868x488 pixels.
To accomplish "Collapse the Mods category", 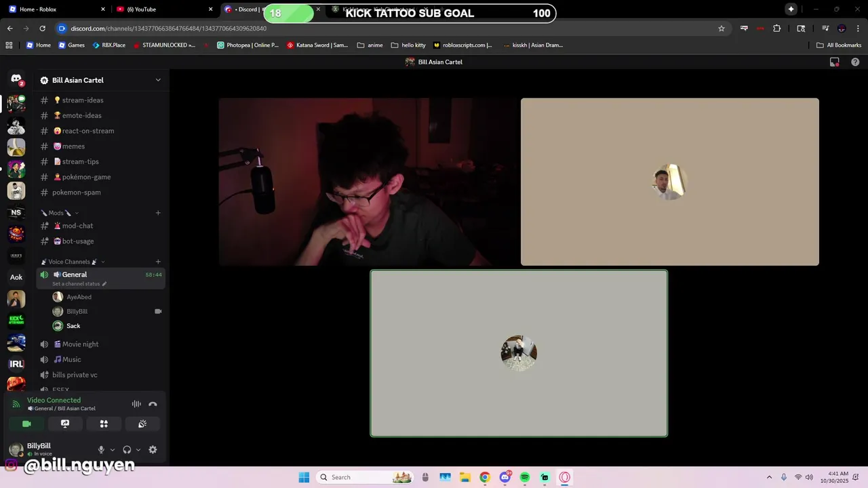I will click(x=59, y=213).
